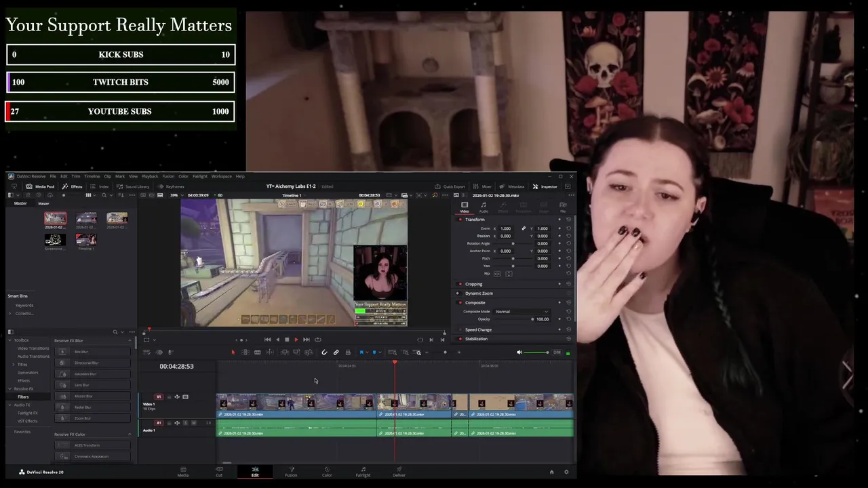Reset the Cropping section
This screenshot has width=868, height=488.
[568, 284]
